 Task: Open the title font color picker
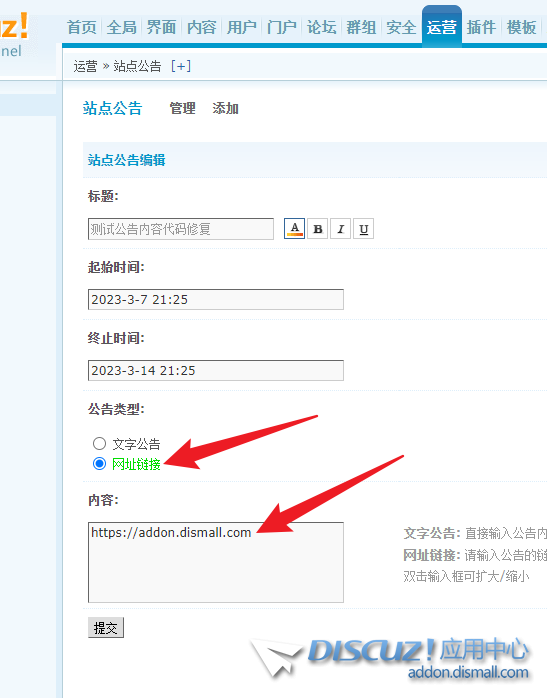(294, 229)
